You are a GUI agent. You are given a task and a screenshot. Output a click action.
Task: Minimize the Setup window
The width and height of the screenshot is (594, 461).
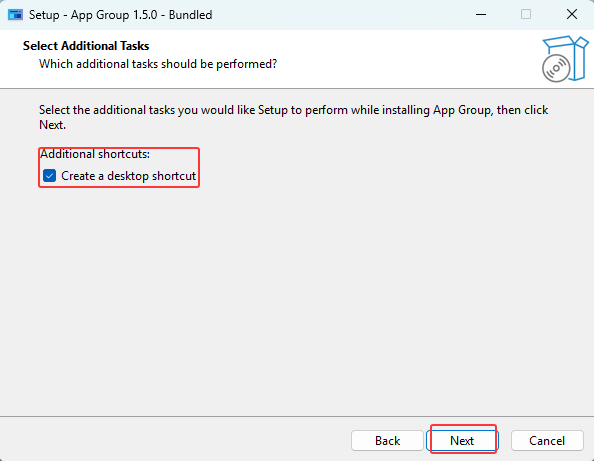pyautogui.click(x=481, y=15)
